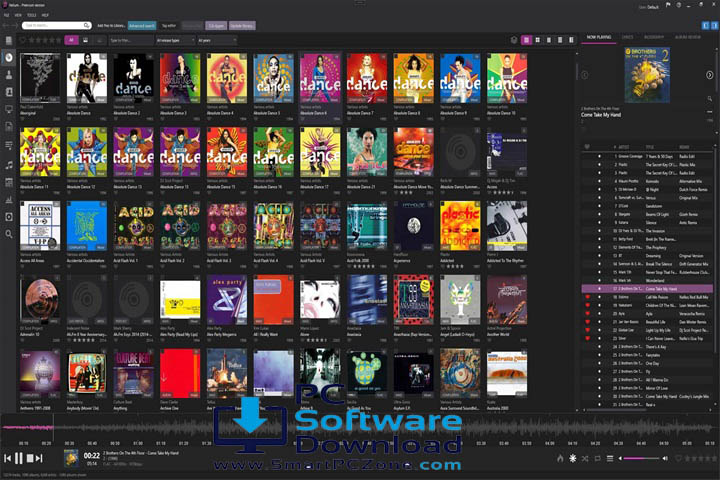Toggle shuffle playback
Screen dimensions: 720x480
pyautogui.click(x=585, y=458)
